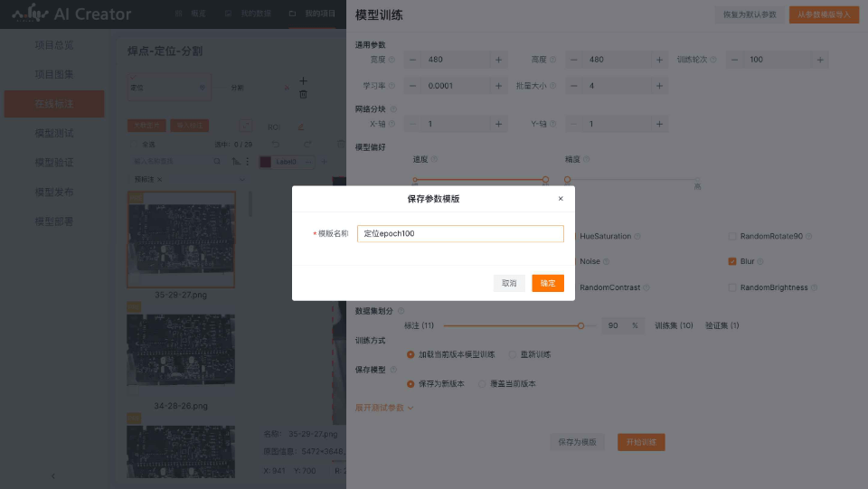Open 模型测试 in left sidebar

(x=54, y=133)
